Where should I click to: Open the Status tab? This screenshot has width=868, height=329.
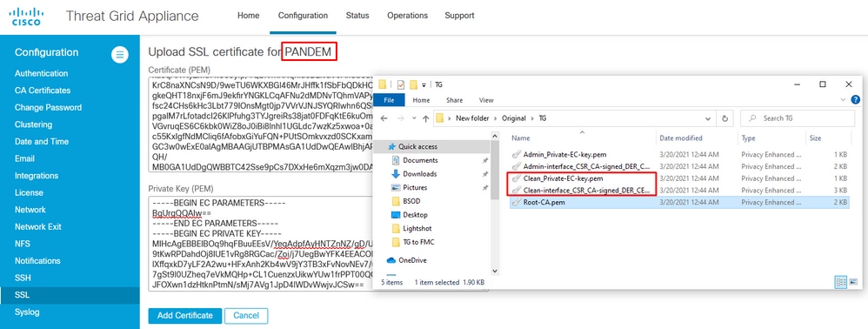coord(357,16)
